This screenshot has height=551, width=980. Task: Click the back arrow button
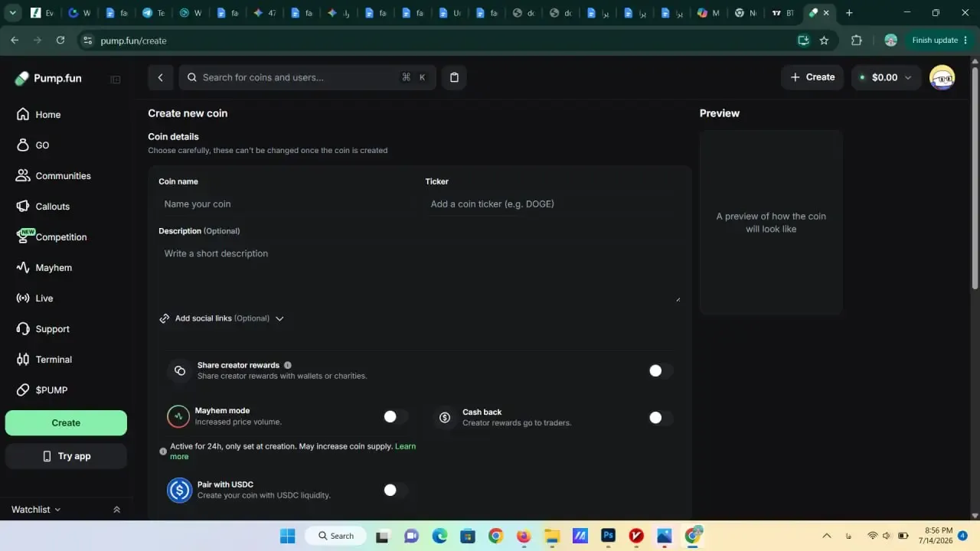pos(160,77)
